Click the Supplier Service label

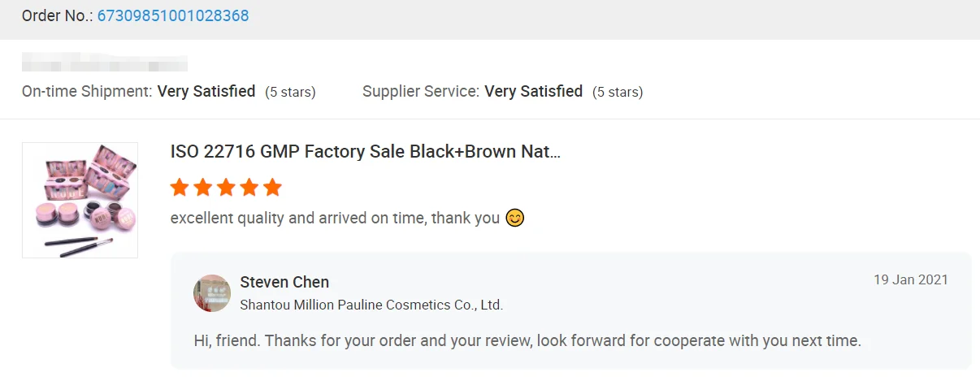[x=420, y=92]
